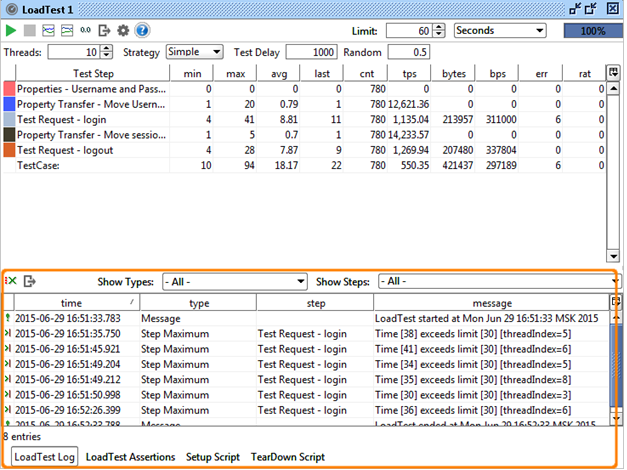Increase the Limit value with up arrow

(439, 27)
